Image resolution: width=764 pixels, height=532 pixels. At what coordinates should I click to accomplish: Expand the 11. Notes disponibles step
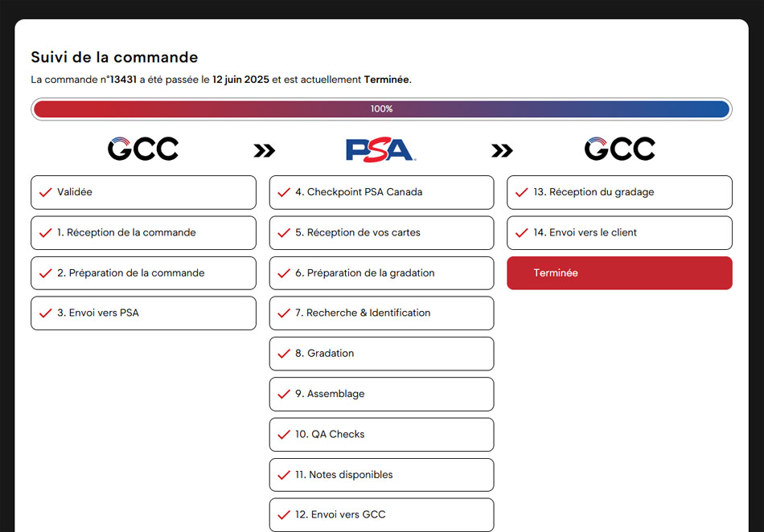(381, 474)
